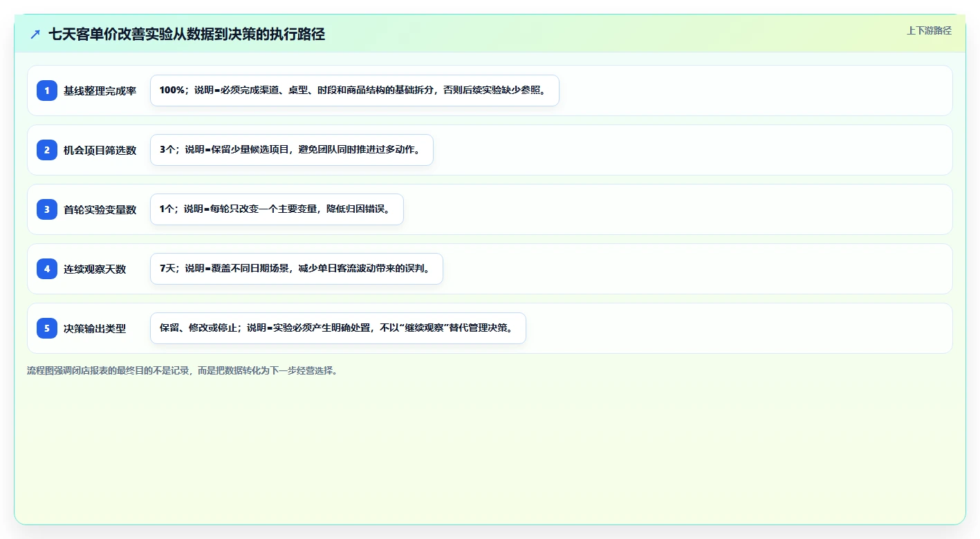
Task: Click the footnote starting with 流程图强调闭店报表
Action: (x=183, y=370)
